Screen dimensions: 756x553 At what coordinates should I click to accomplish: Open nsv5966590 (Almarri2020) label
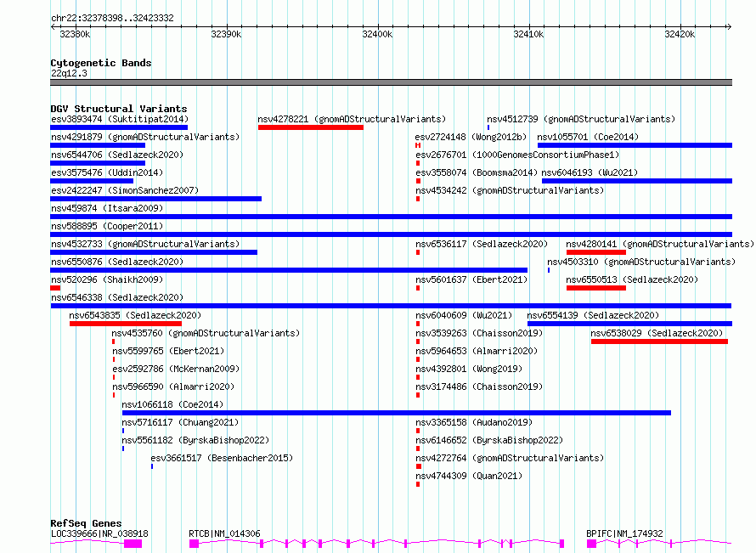pyautogui.click(x=173, y=387)
